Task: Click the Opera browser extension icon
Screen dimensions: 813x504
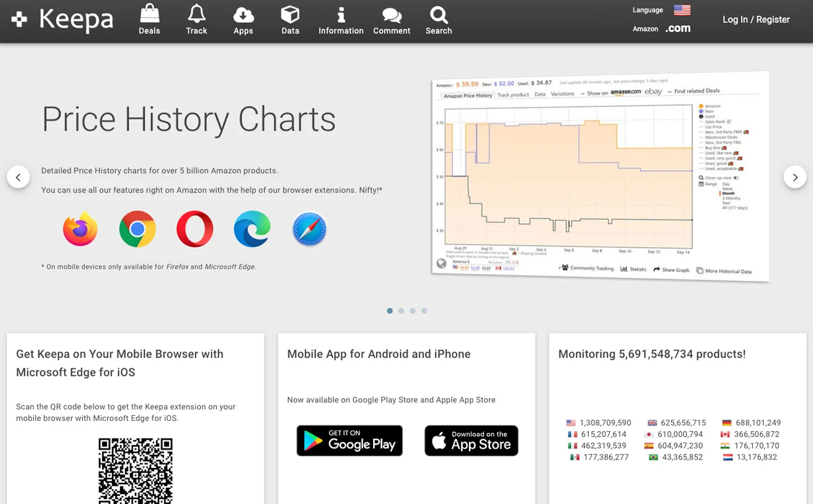Action: (195, 229)
